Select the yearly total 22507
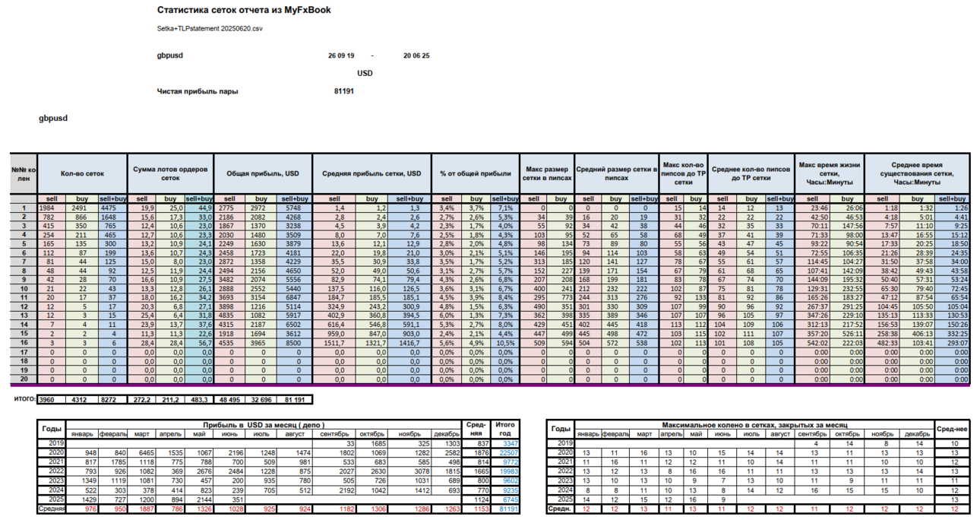This screenshot has width=980, height=520. (505, 452)
